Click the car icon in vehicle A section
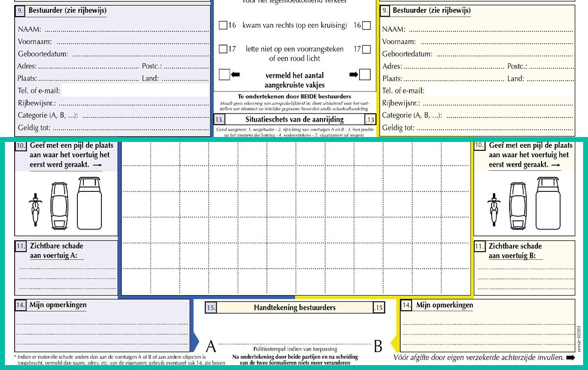 pos(60,206)
